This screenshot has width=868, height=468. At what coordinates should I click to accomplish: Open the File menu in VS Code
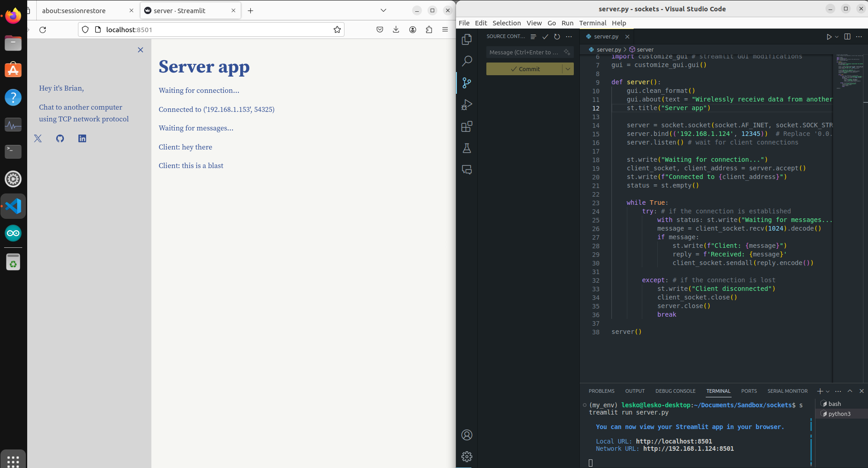click(464, 23)
